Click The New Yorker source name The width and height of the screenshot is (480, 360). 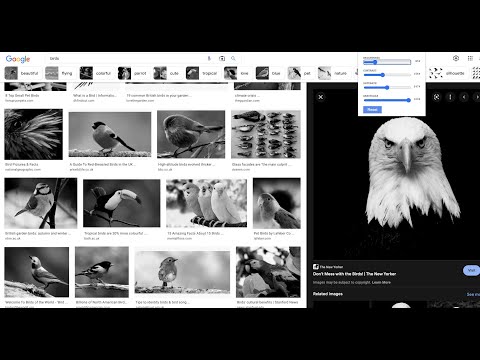pyautogui.click(x=331, y=267)
